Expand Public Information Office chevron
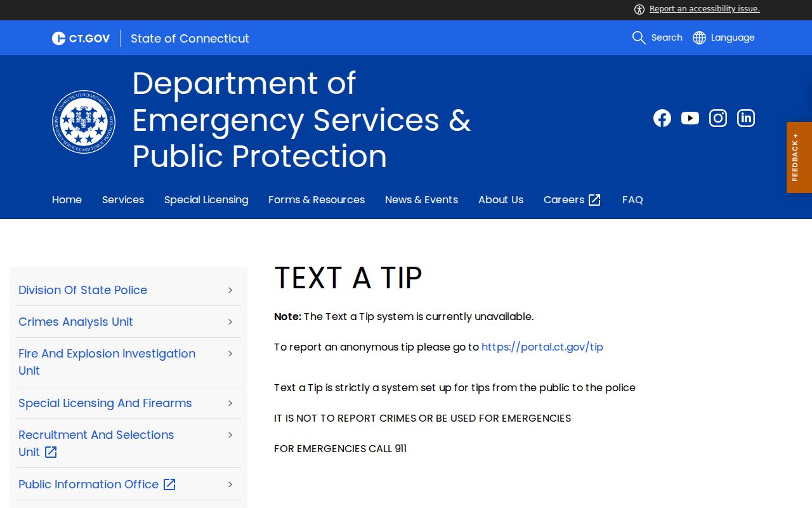Viewport: 812px width, 508px height. click(230, 485)
